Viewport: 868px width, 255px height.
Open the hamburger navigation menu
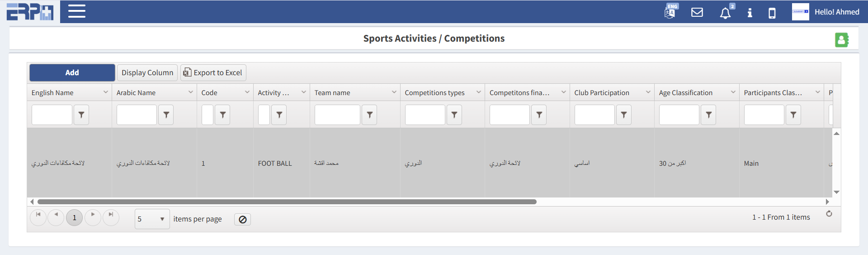(77, 11)
